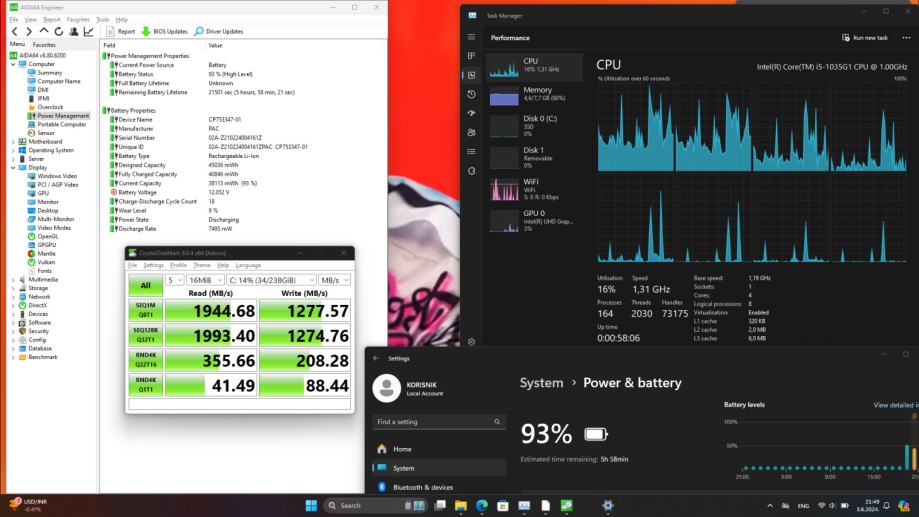Open the File menu in AIDA64
This screenshot has width=919, height=517.
[x=14, y=20]
